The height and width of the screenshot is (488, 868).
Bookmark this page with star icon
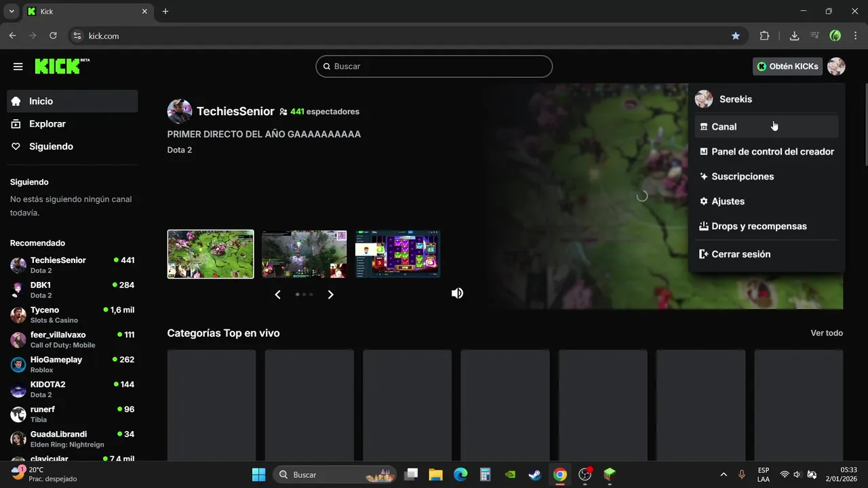click(736, 36)
